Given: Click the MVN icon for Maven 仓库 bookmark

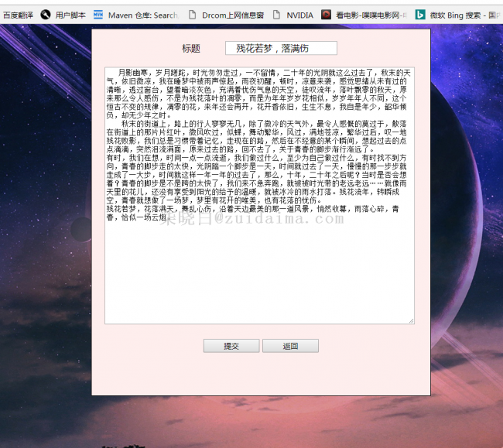Looking at the screenshot, I should click(x=98, y=15).
